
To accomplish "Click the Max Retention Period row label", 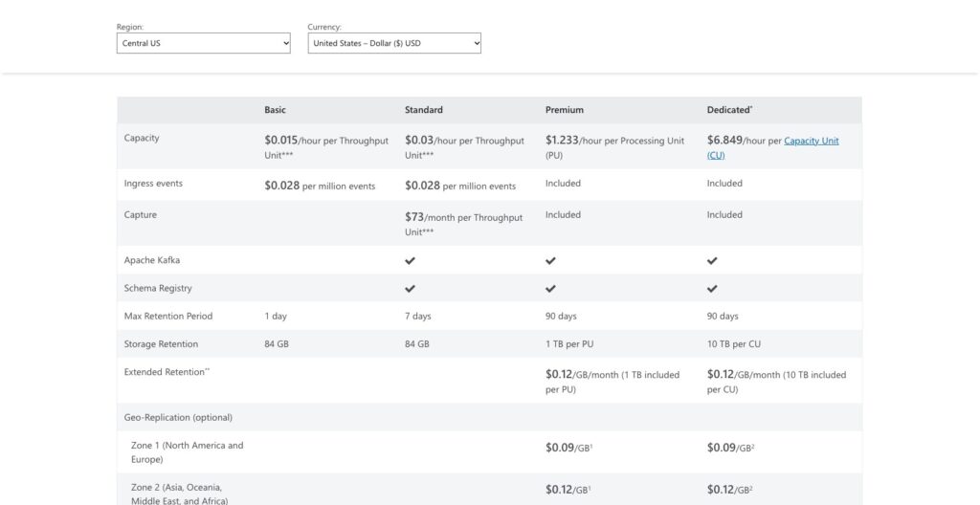I will pos(168,317).
